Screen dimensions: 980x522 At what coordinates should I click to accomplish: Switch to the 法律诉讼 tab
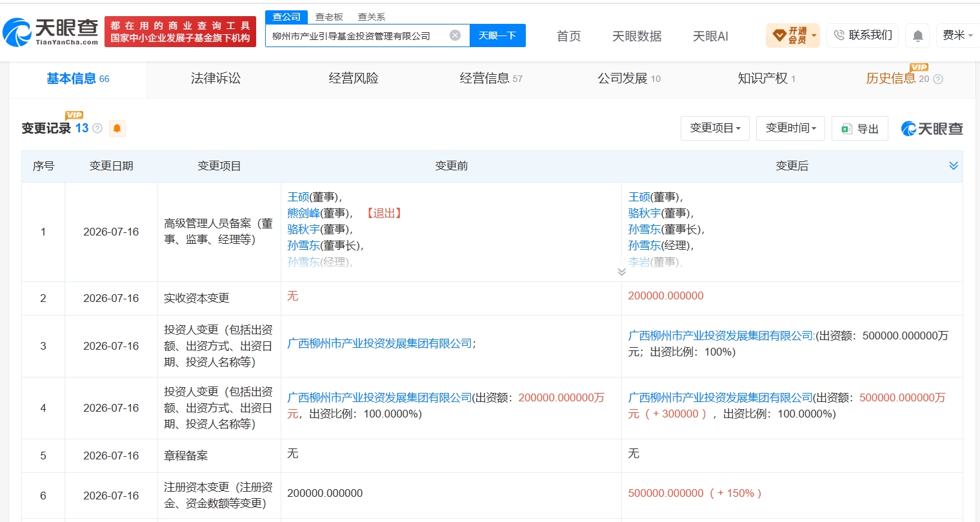[x=215, y=79]
